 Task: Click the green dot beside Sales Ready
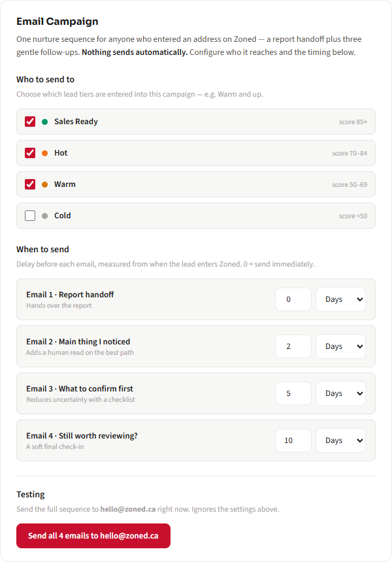[x=45, y=122]
